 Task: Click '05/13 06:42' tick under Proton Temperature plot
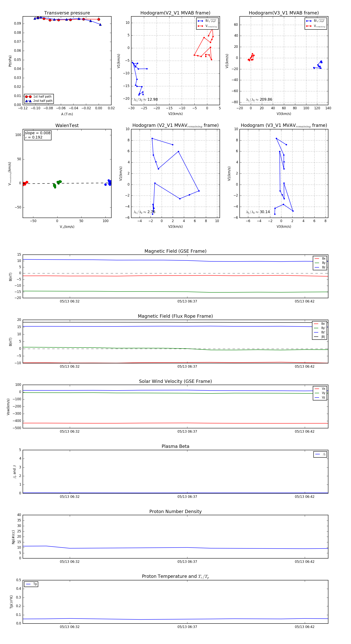coord(305,627)
